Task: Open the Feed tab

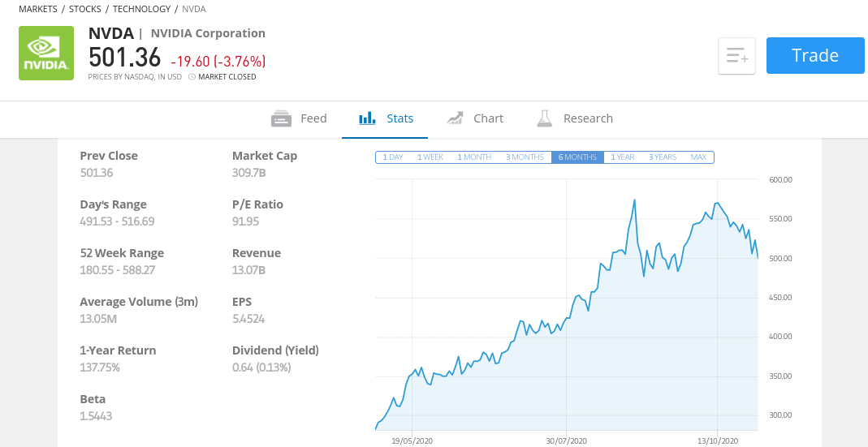Action: click(x=299, y=118)
